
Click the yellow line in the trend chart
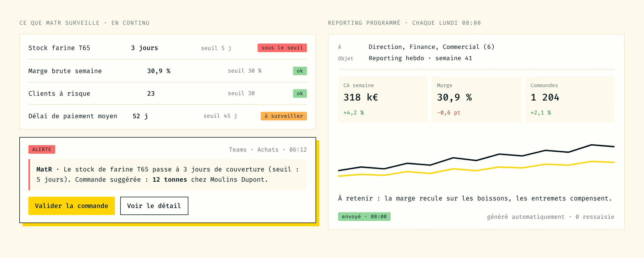pyautogui.click(x=476, y=170)
